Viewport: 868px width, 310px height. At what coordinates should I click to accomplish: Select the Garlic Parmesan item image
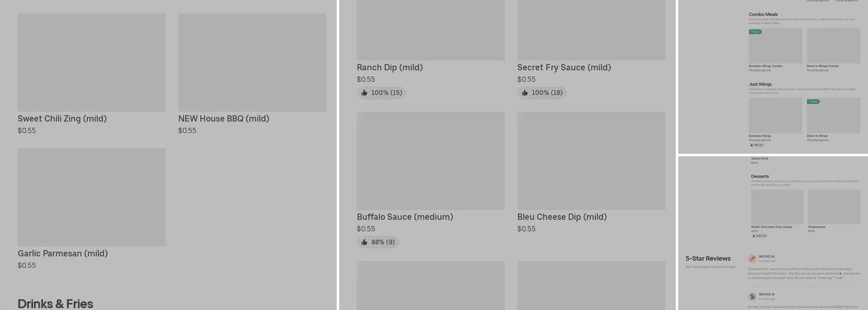[x=92, y=197]
